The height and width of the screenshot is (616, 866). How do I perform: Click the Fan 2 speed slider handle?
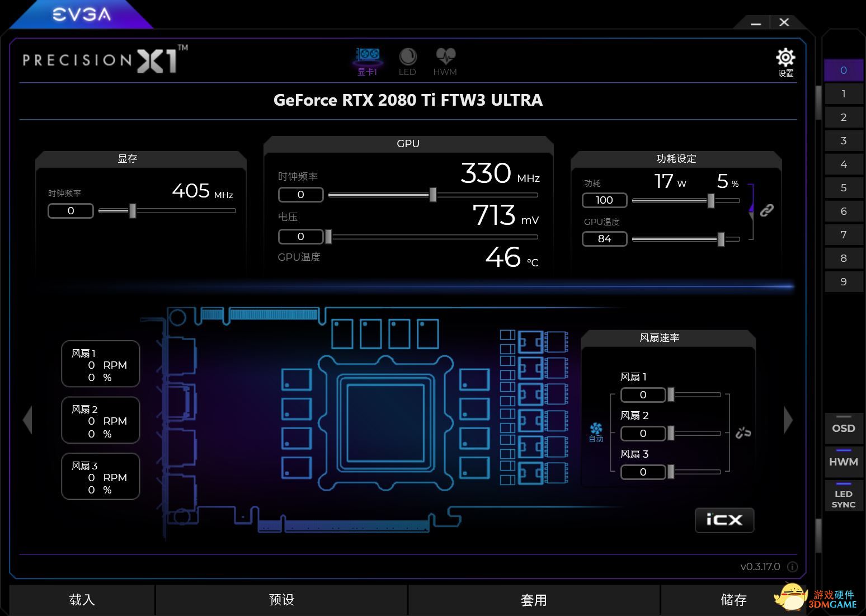pos(671,434)
